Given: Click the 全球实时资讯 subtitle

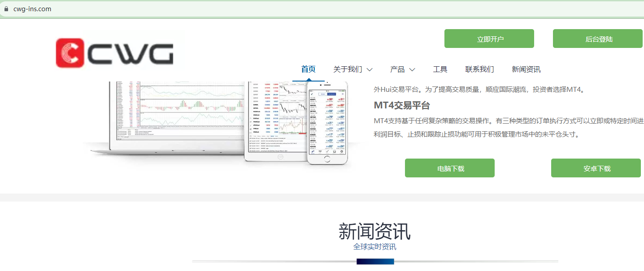Looking at the screenshot, I should (374, 247).
